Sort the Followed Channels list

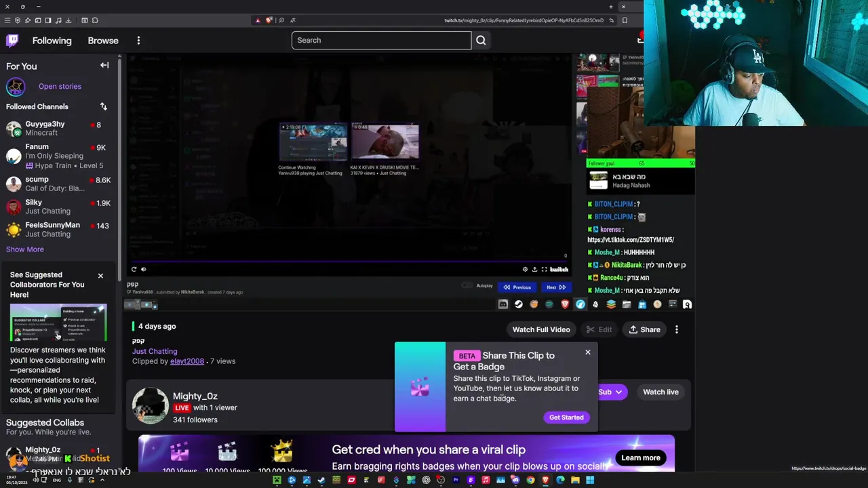[104, 106]
